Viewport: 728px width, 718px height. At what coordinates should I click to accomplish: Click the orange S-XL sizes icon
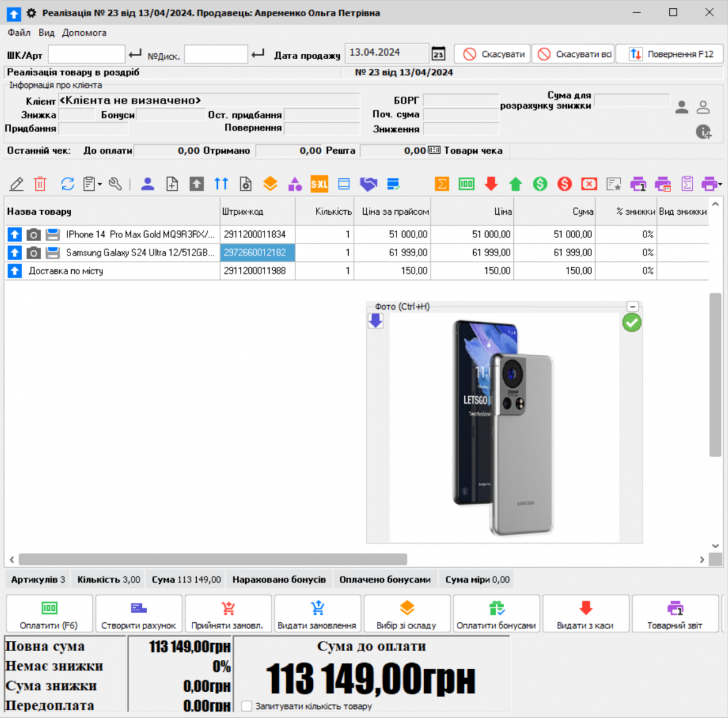click(319, 184)
